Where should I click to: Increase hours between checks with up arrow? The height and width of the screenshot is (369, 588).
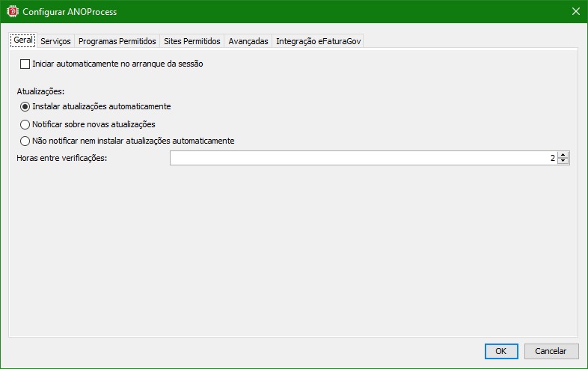point(563,155)
